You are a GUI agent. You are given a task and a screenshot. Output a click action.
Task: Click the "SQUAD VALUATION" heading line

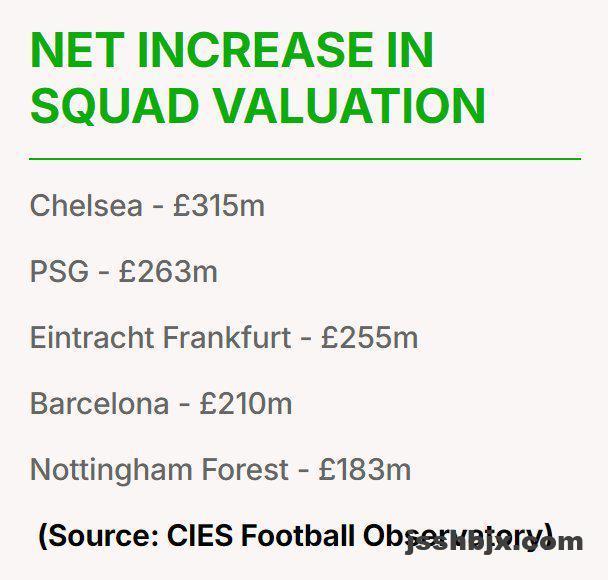pos(257,105)
